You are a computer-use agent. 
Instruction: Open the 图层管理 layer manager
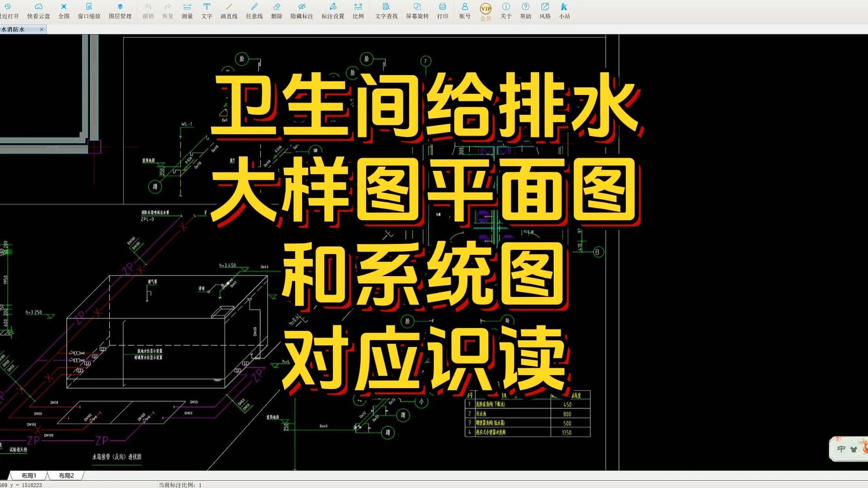point(121,10)
